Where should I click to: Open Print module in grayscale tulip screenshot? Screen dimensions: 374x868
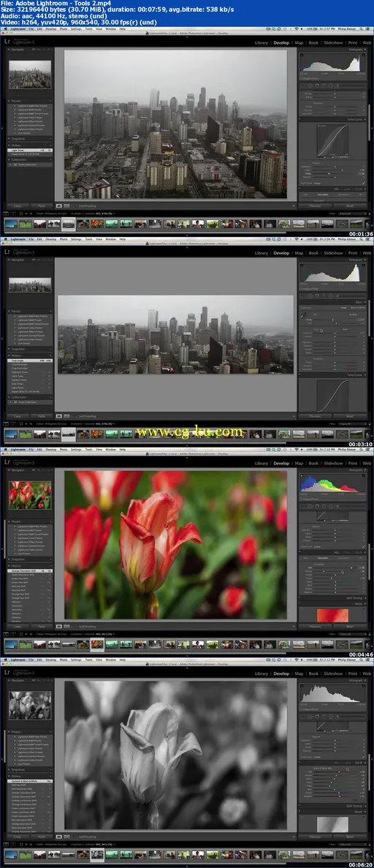point(352,673)
